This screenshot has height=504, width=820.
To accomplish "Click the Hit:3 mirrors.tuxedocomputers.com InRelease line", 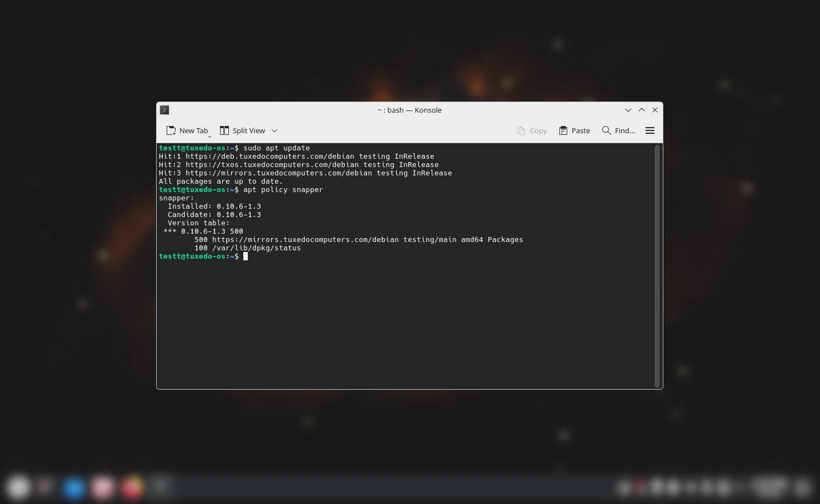I will coord(306,173).
